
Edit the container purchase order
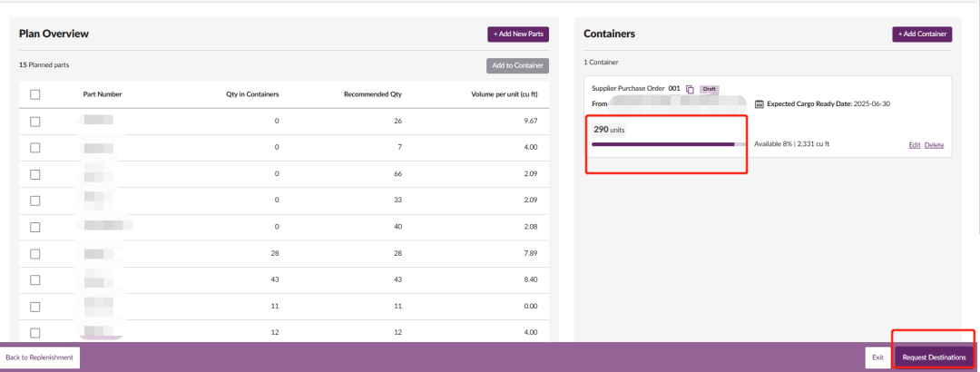pos(915,145)
